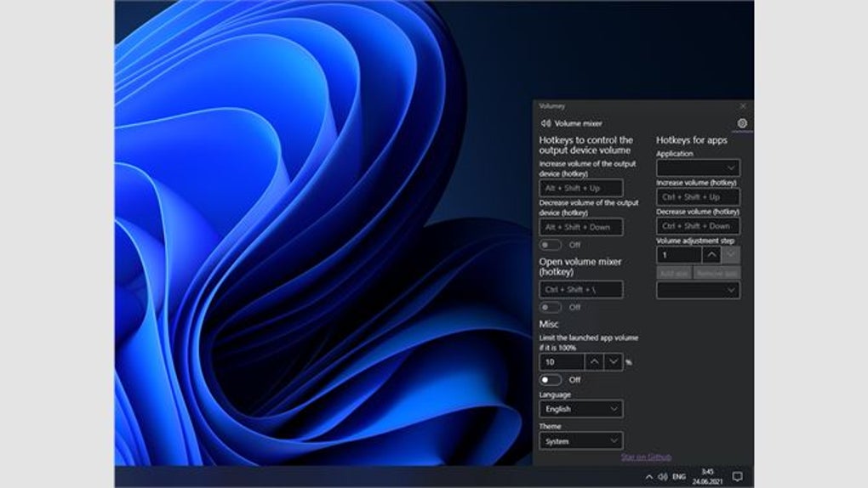This screenshot has width=868, height=488.
Task: Switch to the Volume mixer tab
Action: pos(571,123)
